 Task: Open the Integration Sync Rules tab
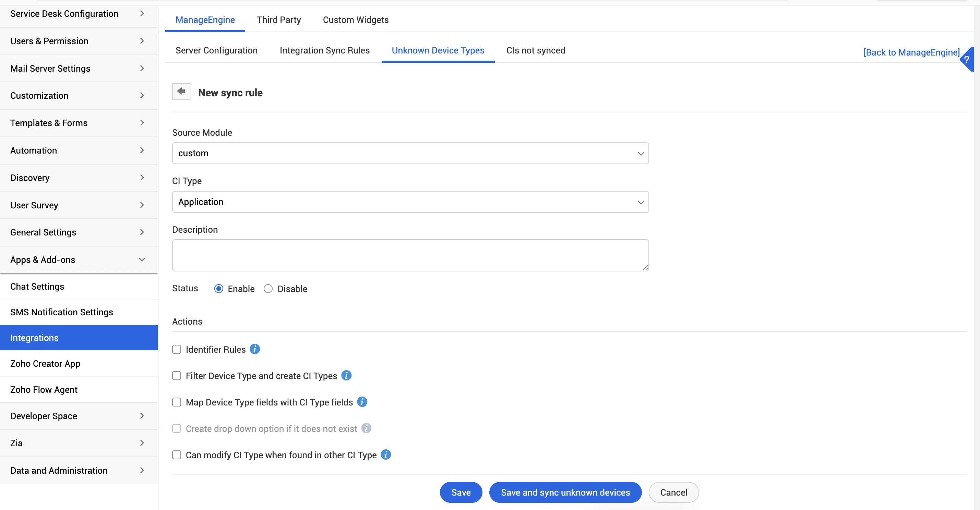324,50
